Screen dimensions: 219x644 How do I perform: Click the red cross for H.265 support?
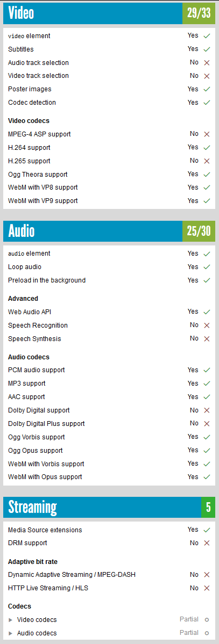pyautogui.click(x=207, y=161)
